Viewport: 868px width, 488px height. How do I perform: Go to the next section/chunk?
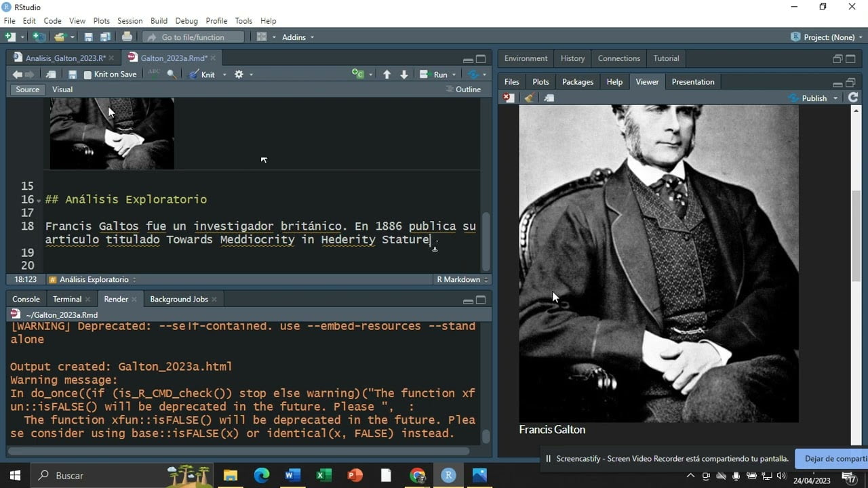click(x=404, y=75)
